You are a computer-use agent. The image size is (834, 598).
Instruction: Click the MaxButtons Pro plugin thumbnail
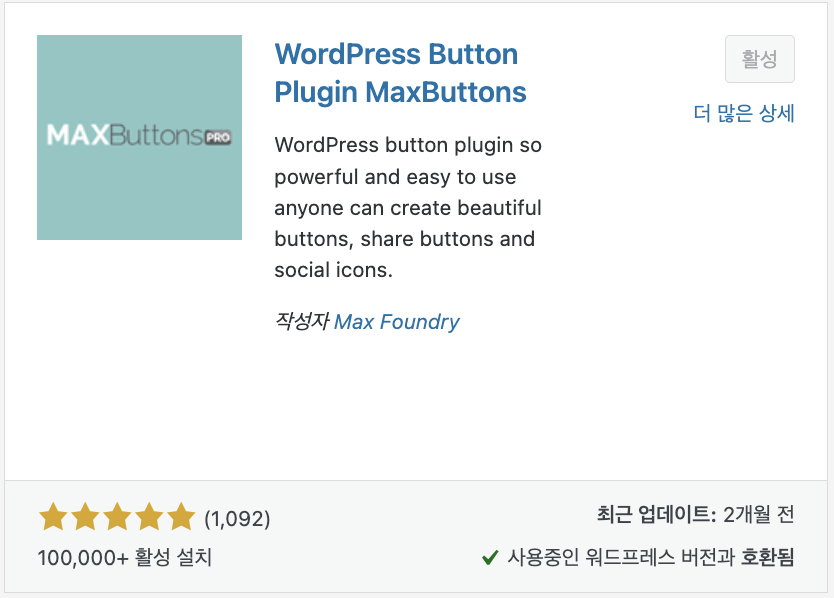[x=139, y=137]
